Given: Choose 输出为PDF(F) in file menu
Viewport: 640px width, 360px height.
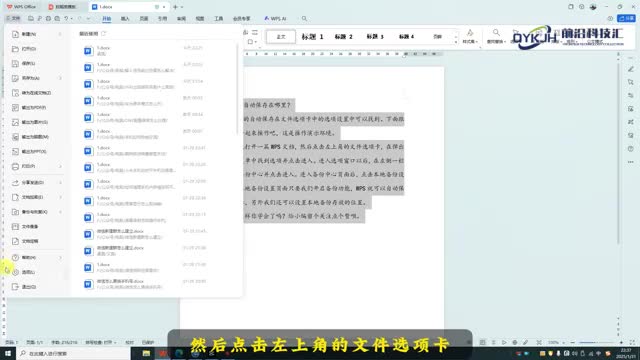Looking at the screenshot, I should pyautogui.click(x=34, y=107).
